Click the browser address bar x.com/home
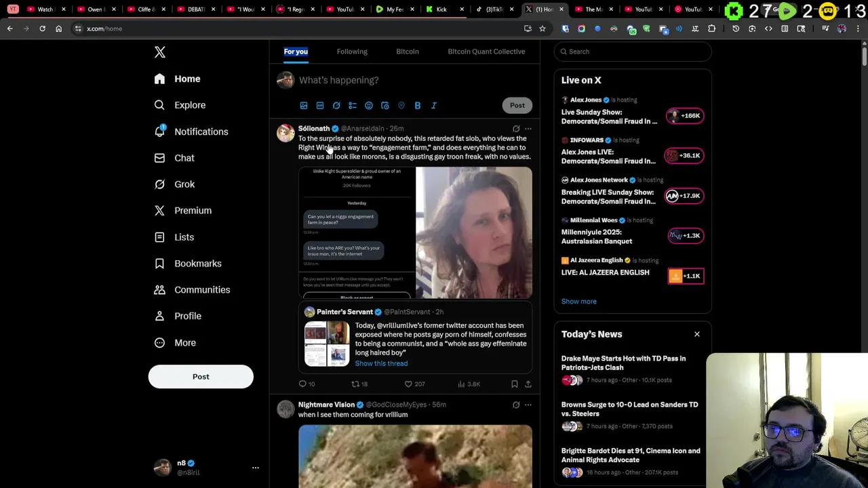The image size is (868, 488). [298, 28]
